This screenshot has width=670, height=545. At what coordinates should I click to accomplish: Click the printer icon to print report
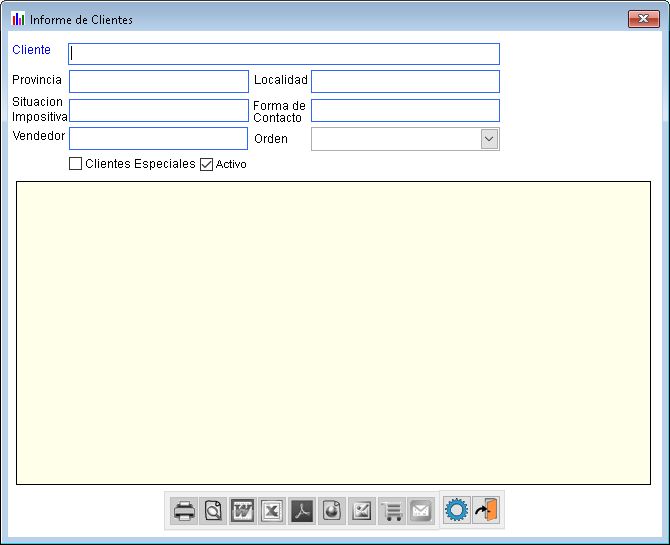(x=184, y=511)
